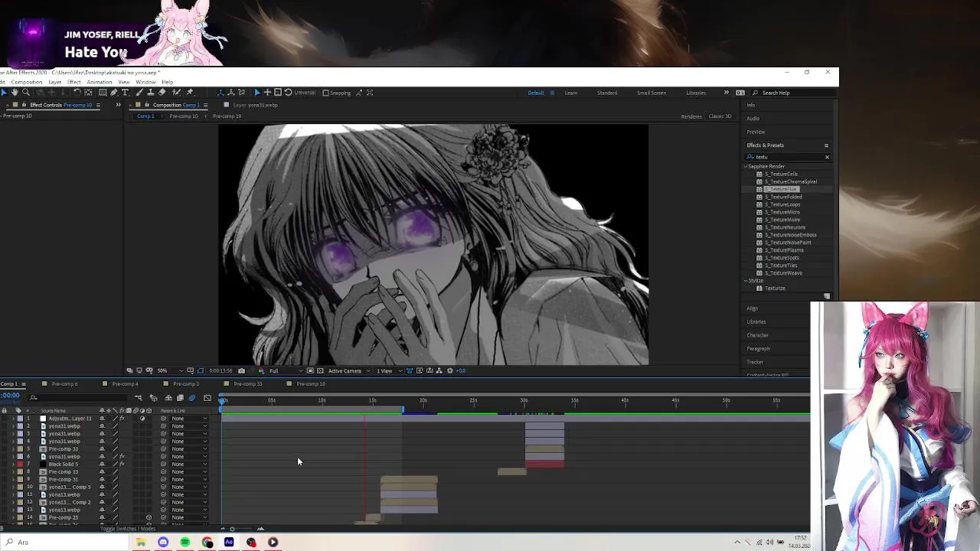Open the Window menu
This screenshot has height=551, width=980.
pos(145,82)
